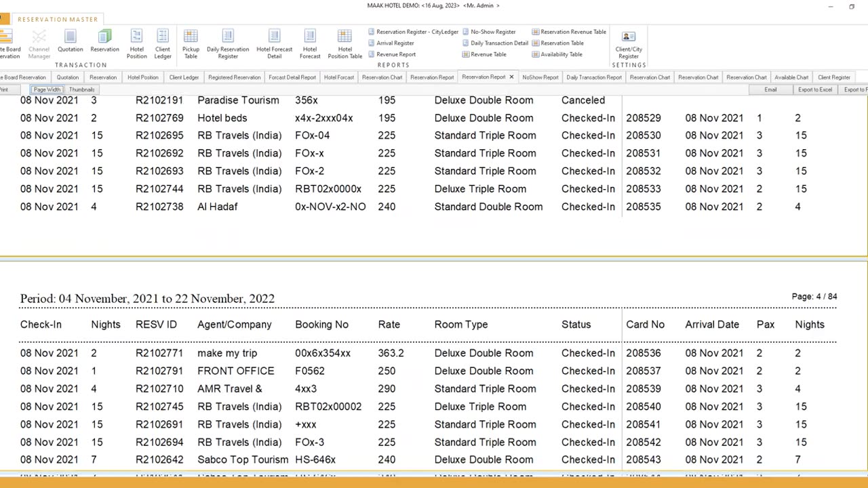Open Client Ledger ribbon icon
Screen dimensions: 868x488
coord(163,44)
